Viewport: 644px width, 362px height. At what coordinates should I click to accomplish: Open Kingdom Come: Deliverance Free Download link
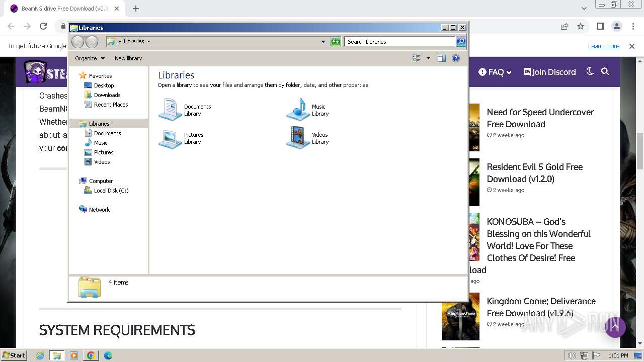(x=541, y=307)
